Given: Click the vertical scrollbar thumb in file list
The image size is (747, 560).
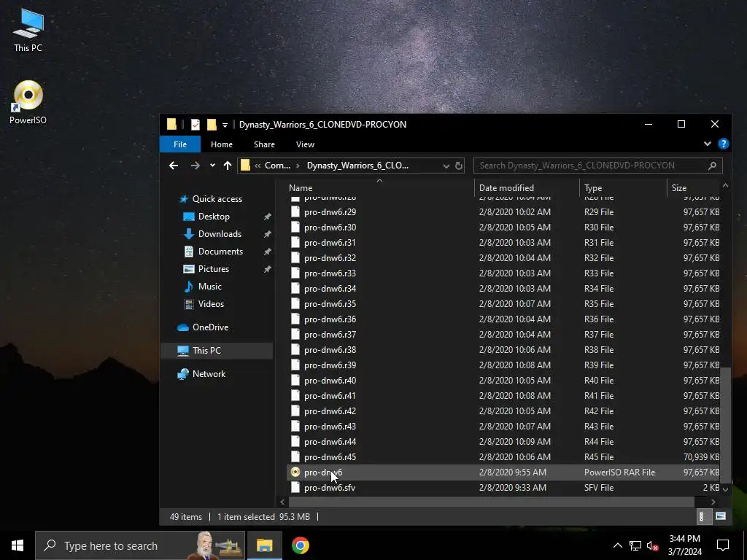Looking at the screenshot, I should (724, 424).
